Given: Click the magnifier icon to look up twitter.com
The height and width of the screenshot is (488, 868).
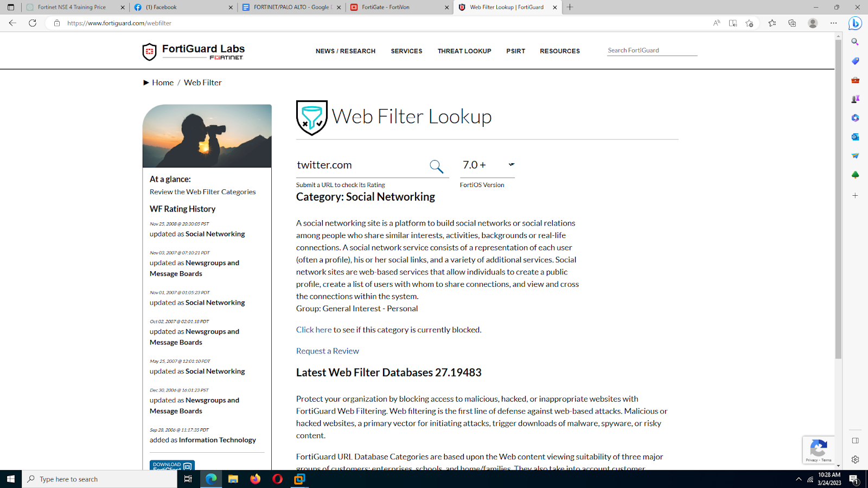Looking at the screenshot, I should 436,166.
